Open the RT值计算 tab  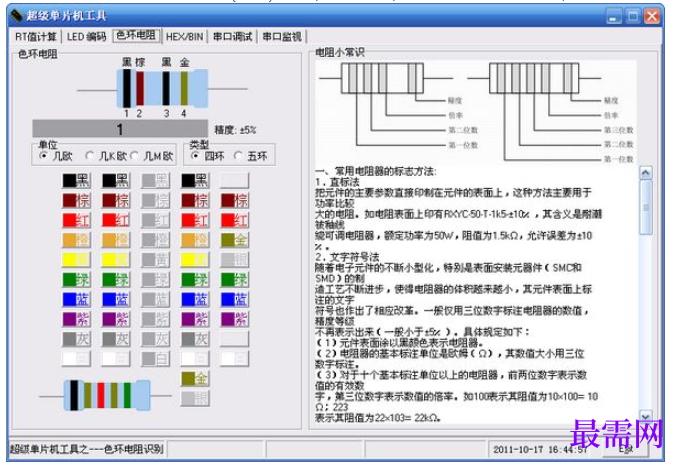pyautogui.click(x=36, y=37)
